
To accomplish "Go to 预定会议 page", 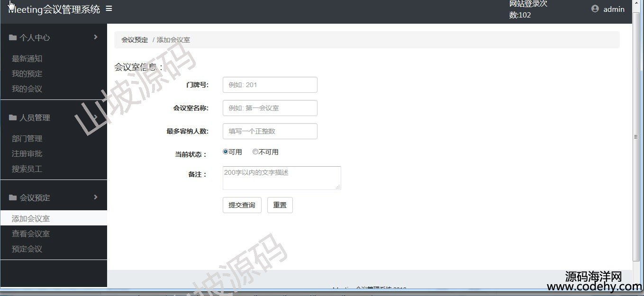I will (27, 249).
